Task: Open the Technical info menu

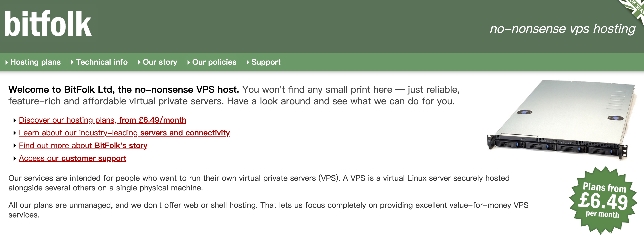Action: tap(102, 62)
